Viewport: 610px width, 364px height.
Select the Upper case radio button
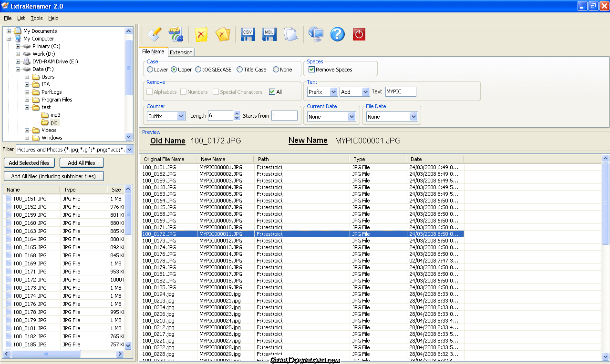click(174, 70)
